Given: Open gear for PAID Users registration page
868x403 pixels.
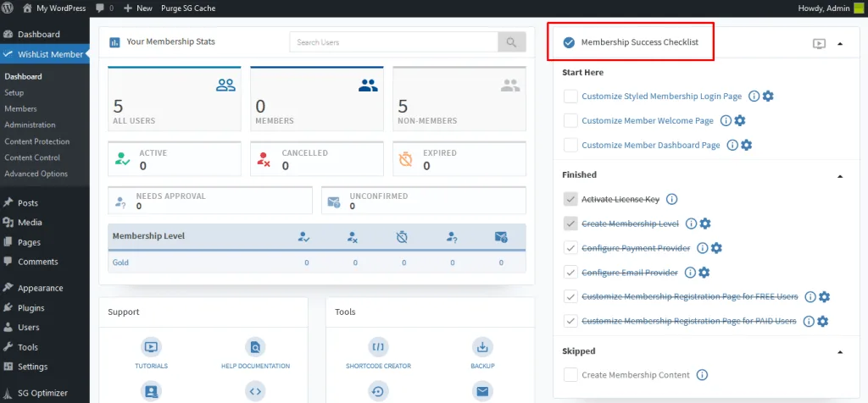Looking at the screenshot, I should [822, 321].
